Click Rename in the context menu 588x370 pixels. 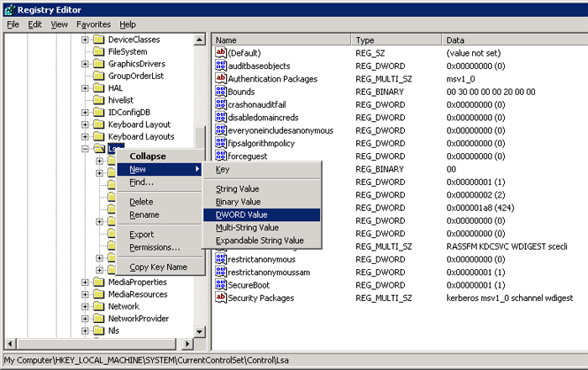click(x=160, y=214)
